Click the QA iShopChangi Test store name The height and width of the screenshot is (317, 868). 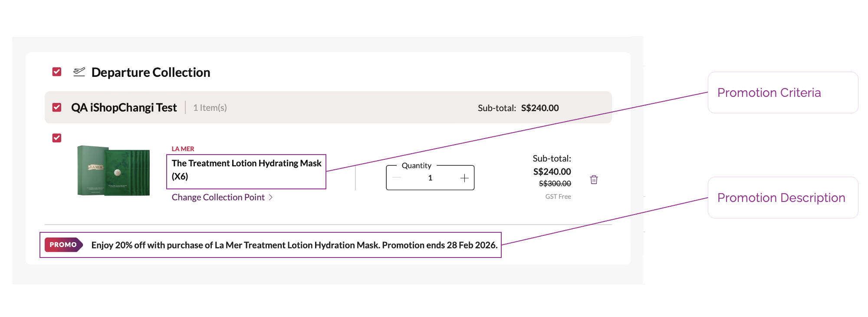[x=124, y=108]
